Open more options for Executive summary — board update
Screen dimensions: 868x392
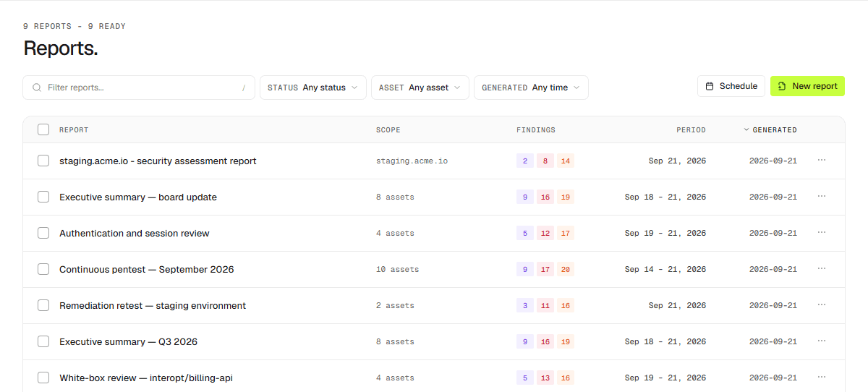coord(822,196)
